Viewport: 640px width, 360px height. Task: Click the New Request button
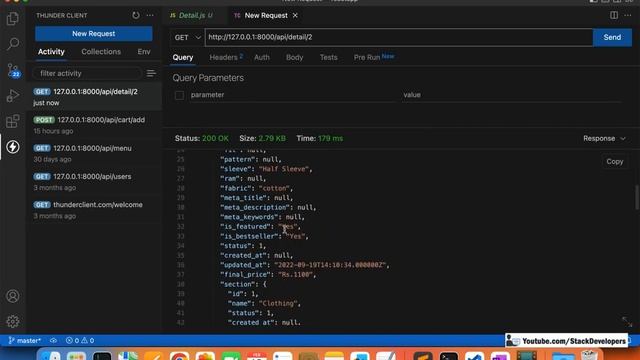[x=93, y=34]
